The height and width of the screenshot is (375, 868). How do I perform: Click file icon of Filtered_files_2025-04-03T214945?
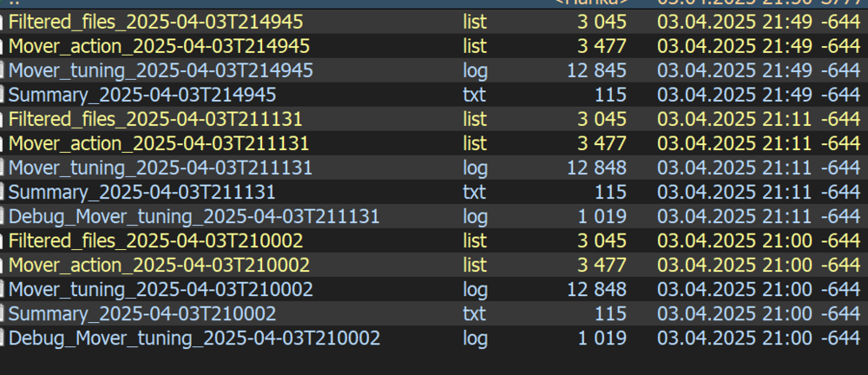point(3,23)
